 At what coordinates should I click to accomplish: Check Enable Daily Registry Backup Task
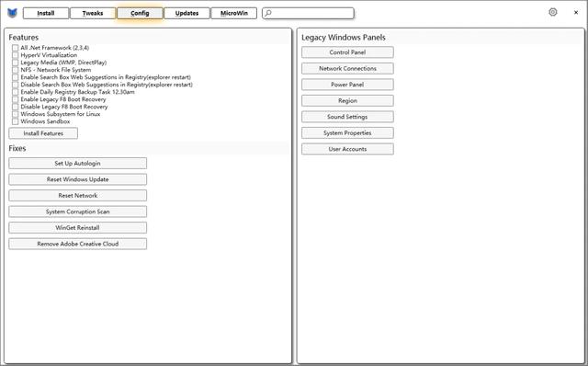click(x=15, y=92)
